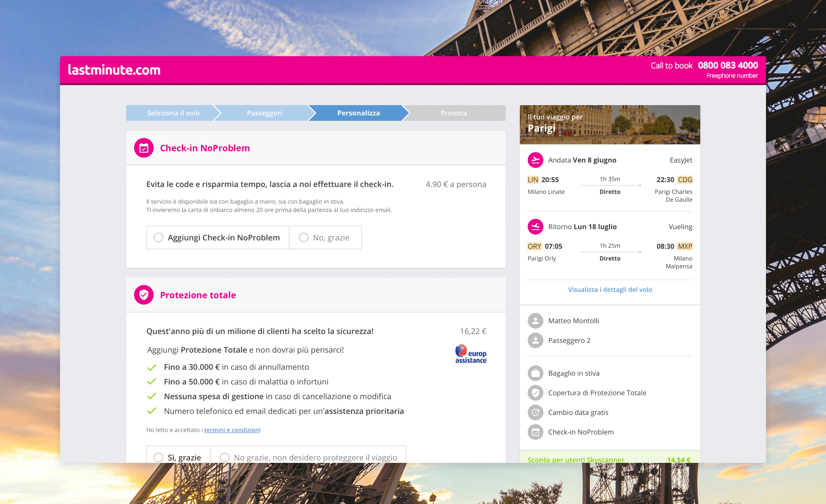Click the return plane icon for Ritorno

tap(535, 227)
